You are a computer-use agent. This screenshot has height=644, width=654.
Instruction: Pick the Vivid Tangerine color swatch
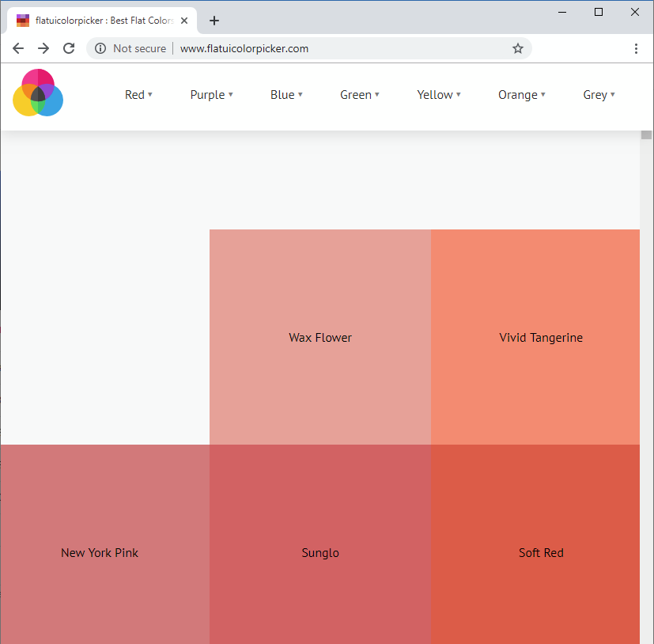[535, 337]
